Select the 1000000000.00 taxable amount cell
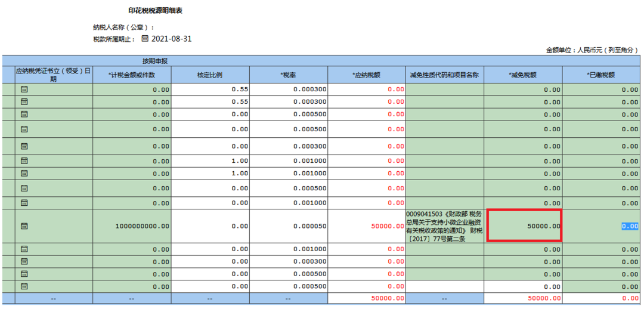The image size is (644, 309). pos(132,226)
